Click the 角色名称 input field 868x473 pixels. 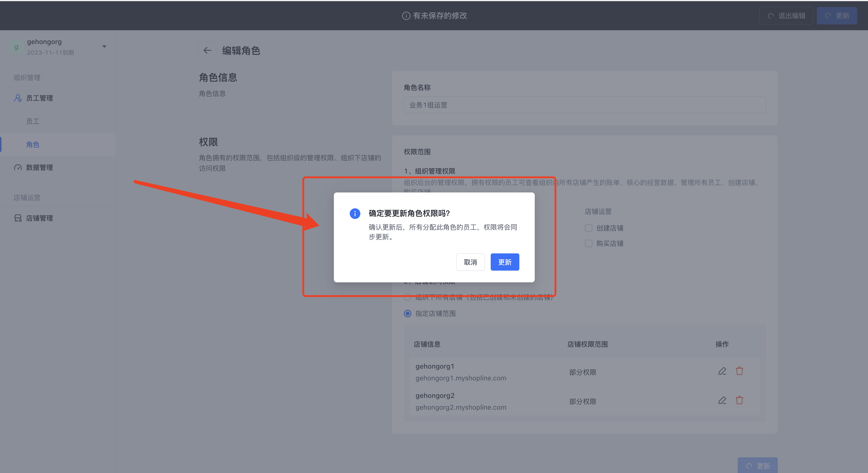(x=584, y=105)
